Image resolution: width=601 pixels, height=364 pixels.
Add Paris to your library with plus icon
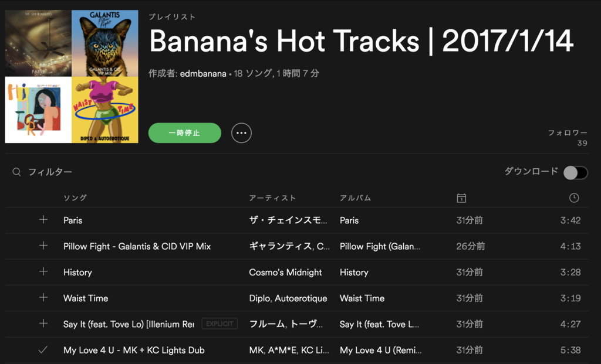(x=43, y=220)
